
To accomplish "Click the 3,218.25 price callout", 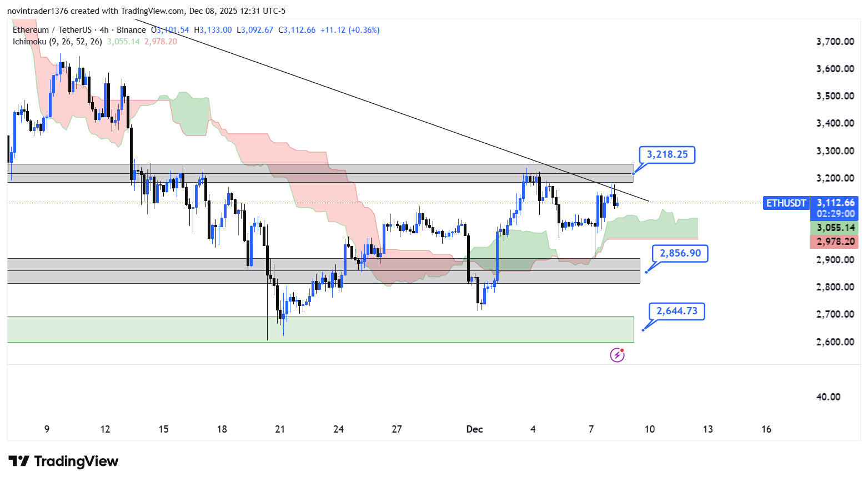I will pos(667,154).
